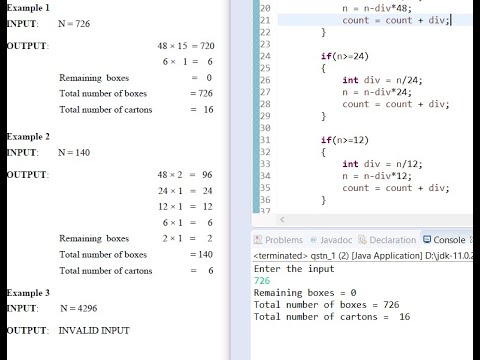Click code line 'count = count + div;' on line 21
The width and height of the screenshot is (480, 360).
tap(396, 20)
